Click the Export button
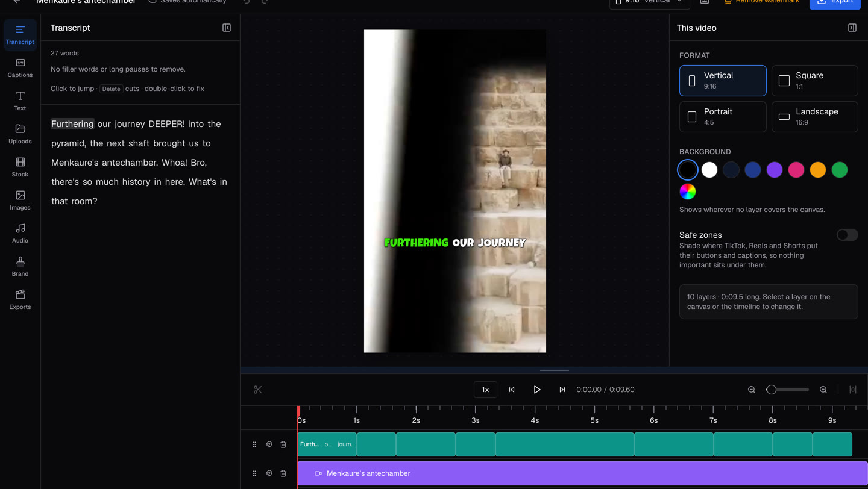 pyautogui.click(x=835, y=2)
